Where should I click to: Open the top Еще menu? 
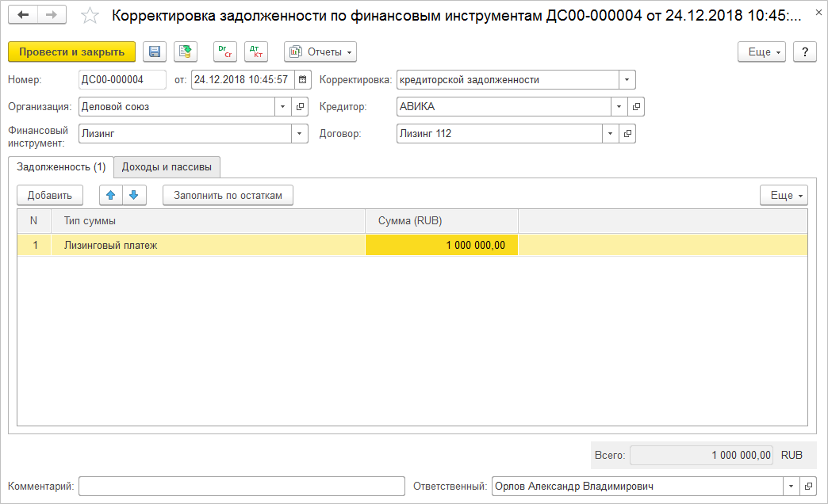[761, 52]
